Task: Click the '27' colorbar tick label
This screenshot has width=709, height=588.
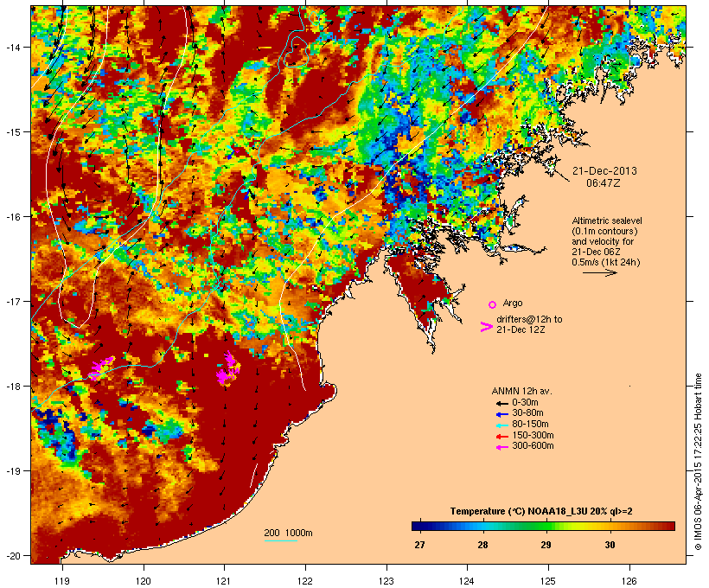Action: [x=419, y=545]
